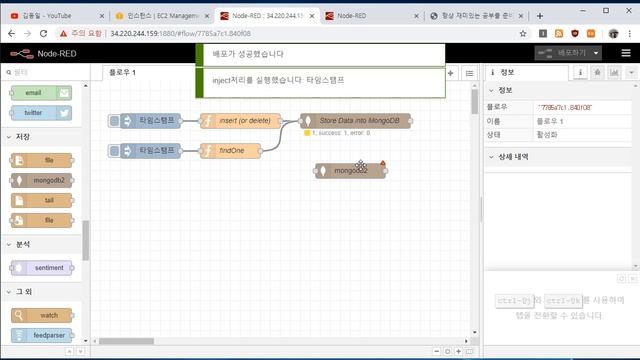Click the address bar URL

coord(180,33)
